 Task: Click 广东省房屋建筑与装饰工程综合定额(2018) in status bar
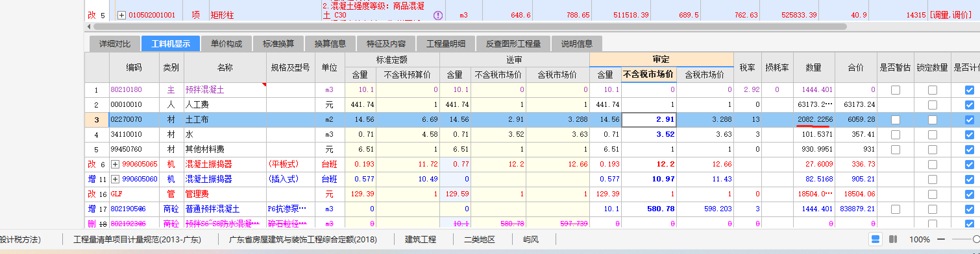[x=303, y=239]
